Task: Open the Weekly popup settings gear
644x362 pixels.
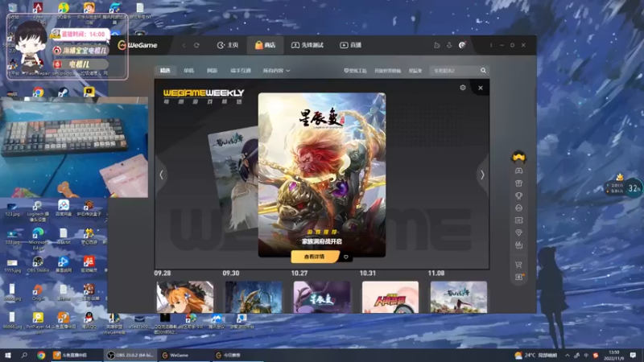Action: 463,88
